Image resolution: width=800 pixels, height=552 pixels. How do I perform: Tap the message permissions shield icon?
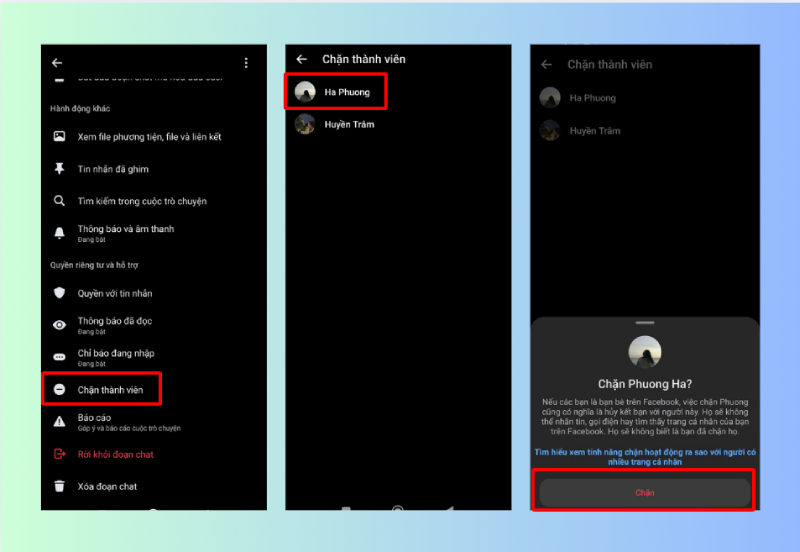(x=59, y=293)
